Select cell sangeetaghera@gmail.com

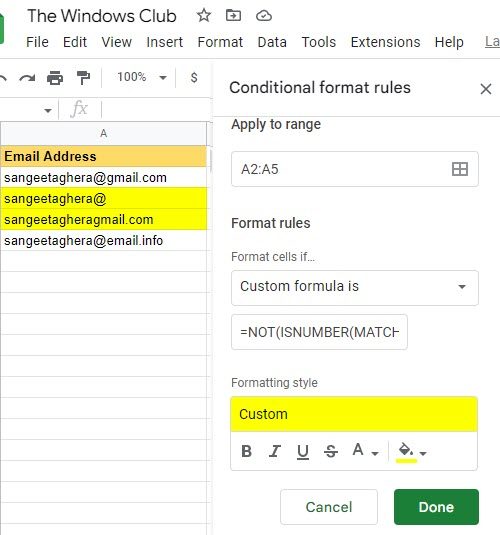tap(103, 177)
